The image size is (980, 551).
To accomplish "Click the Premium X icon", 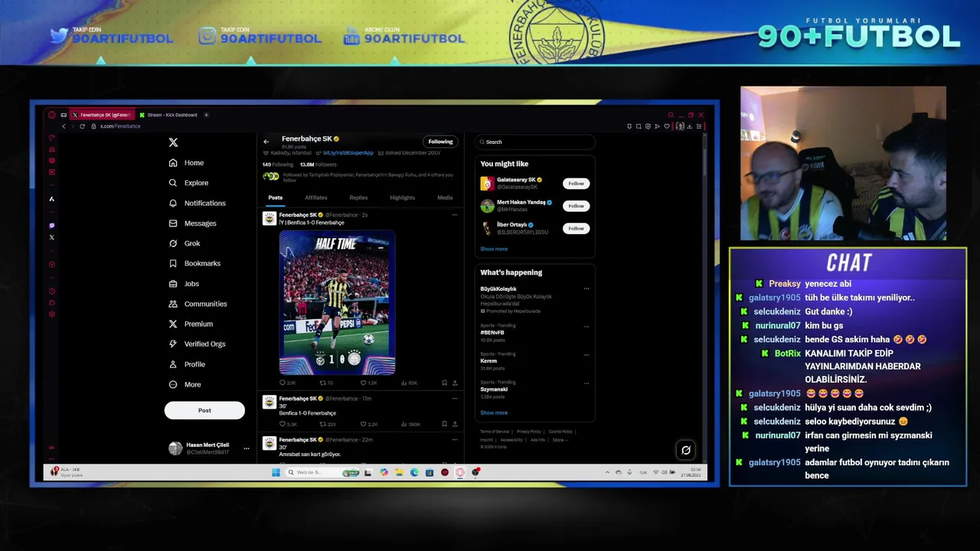I will tap(173, 324).
